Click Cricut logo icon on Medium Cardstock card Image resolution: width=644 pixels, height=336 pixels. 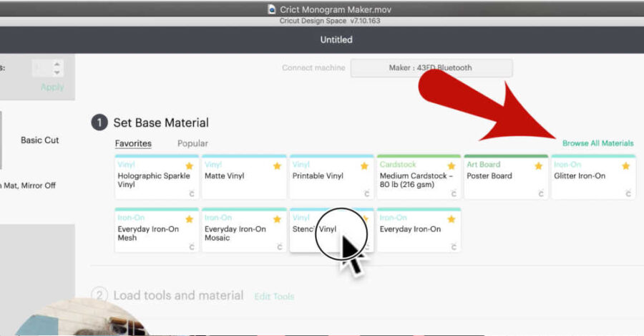[x=454, y=193]
